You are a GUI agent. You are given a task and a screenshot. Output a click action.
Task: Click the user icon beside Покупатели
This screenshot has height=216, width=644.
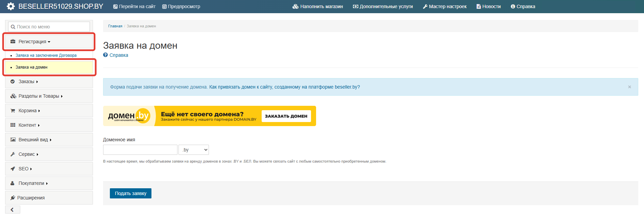[13, 183]
